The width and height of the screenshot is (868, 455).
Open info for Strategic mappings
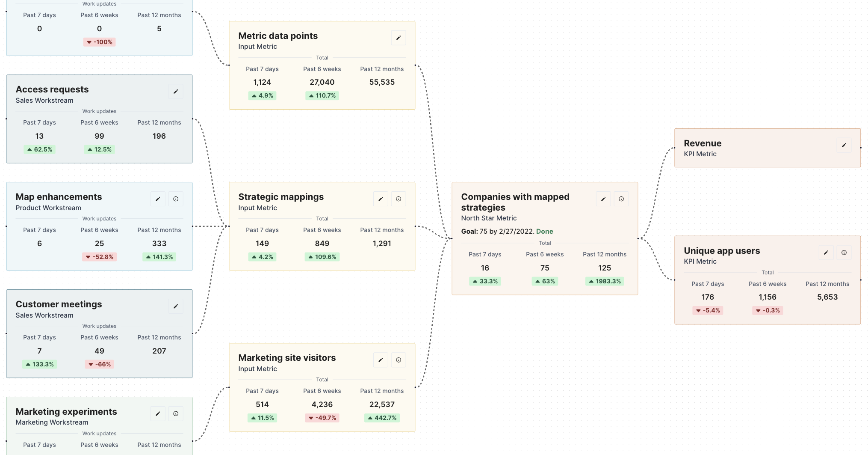399,199
